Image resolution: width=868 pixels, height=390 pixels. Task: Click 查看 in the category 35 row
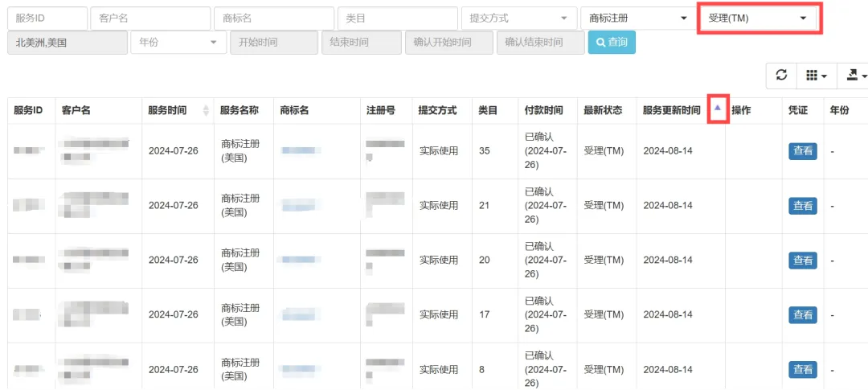(x=803, y=150)
